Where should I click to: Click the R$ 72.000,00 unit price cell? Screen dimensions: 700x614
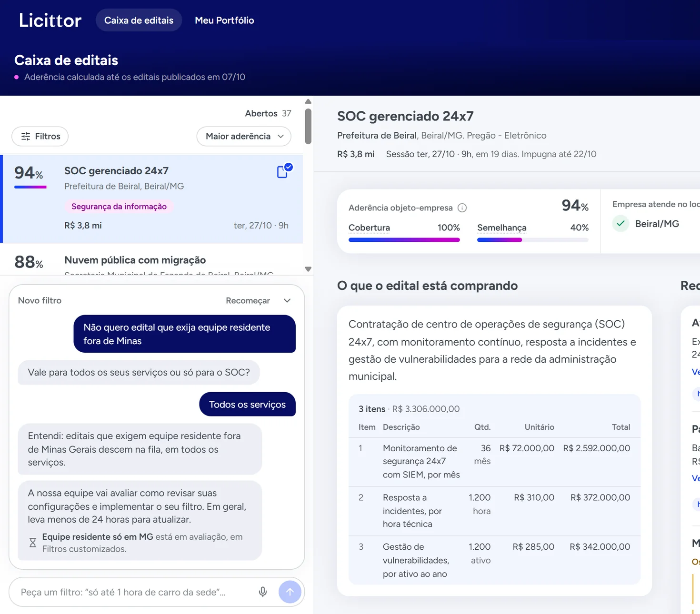tap(527, 448)
